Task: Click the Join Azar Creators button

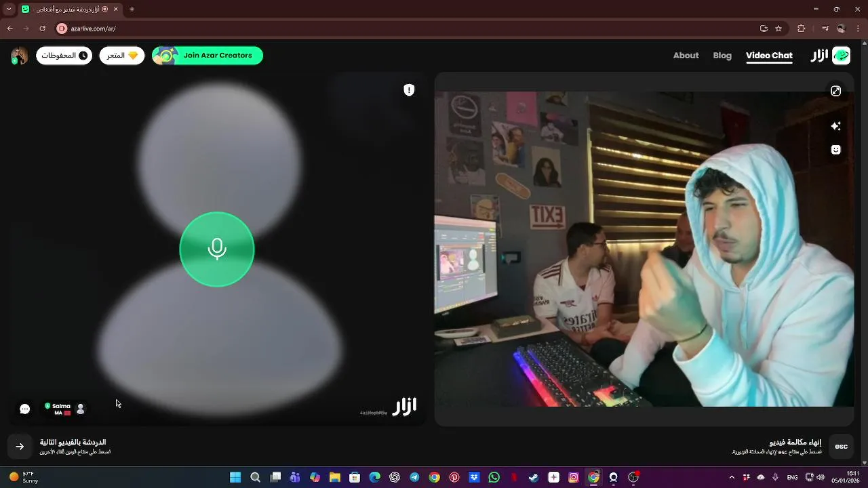Action: point(208,56)
